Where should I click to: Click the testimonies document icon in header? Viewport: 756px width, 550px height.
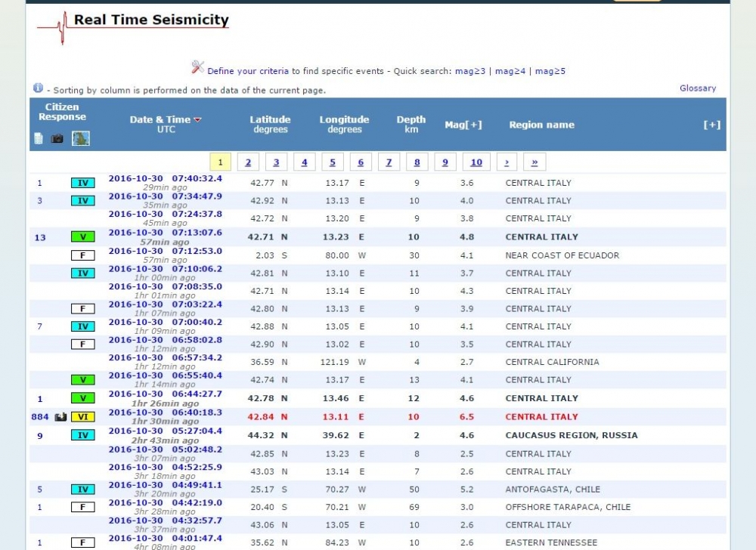(39, 139)
